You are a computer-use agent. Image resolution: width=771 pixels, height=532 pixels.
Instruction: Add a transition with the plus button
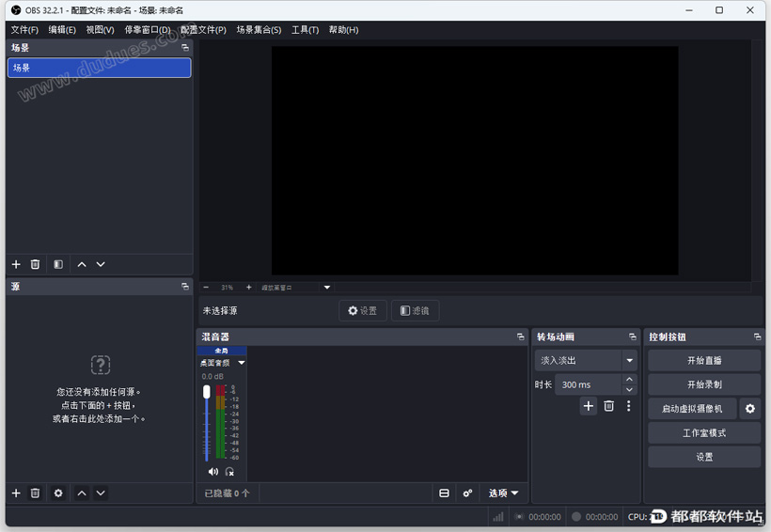pos(588,406)
